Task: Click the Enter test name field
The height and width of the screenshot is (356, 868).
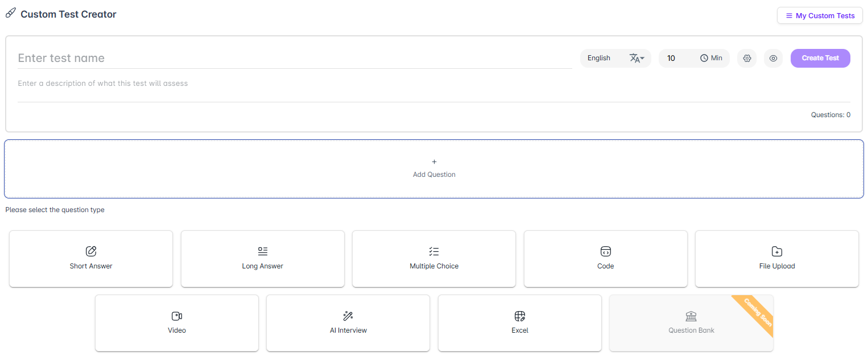Action: (228, 58)
